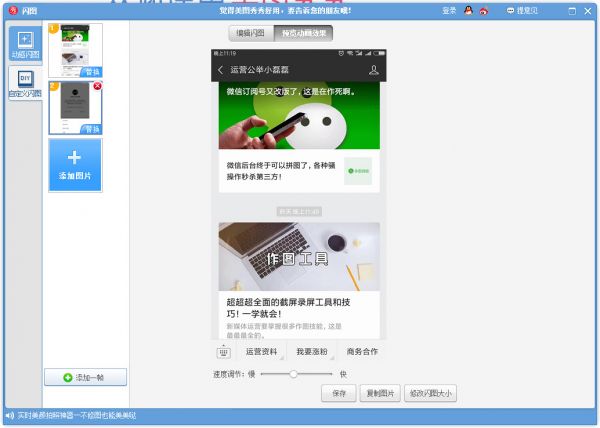Click the speaker icon in status bar
The width and height of the screenshot is (600, 428).
click(x=10, y=415)
